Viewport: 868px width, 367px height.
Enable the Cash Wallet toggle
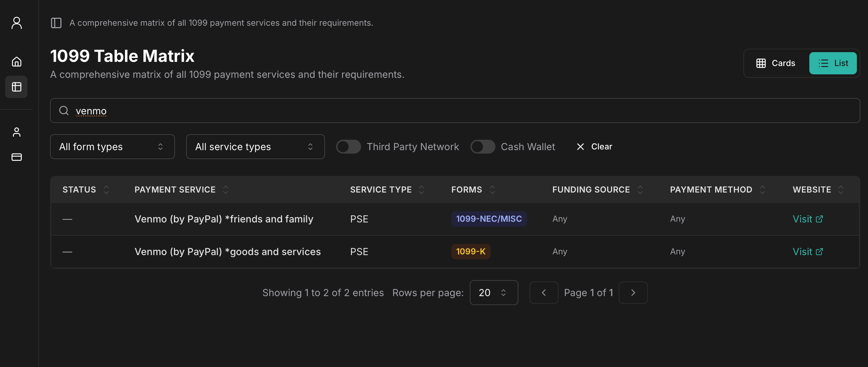482,147
